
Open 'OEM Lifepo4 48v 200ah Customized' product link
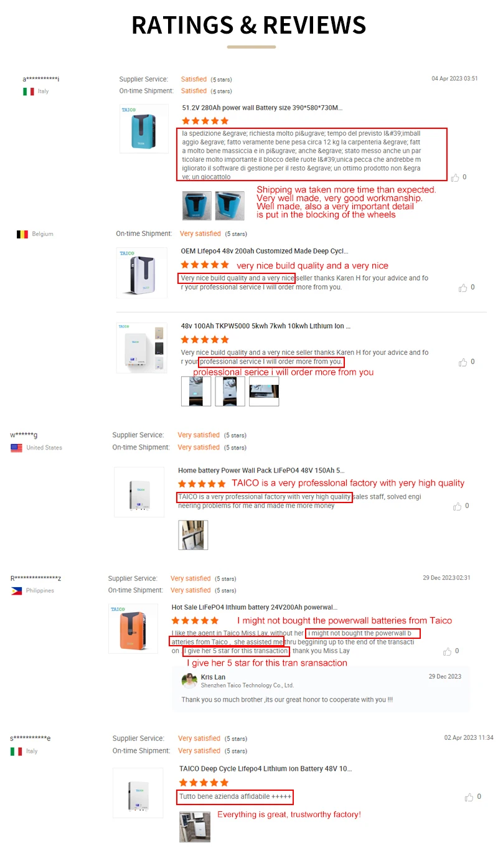click(x=265, y=251)
